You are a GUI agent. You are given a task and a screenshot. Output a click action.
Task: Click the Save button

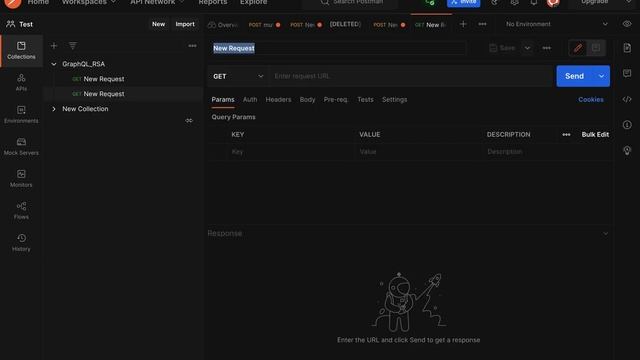(502, 48)
